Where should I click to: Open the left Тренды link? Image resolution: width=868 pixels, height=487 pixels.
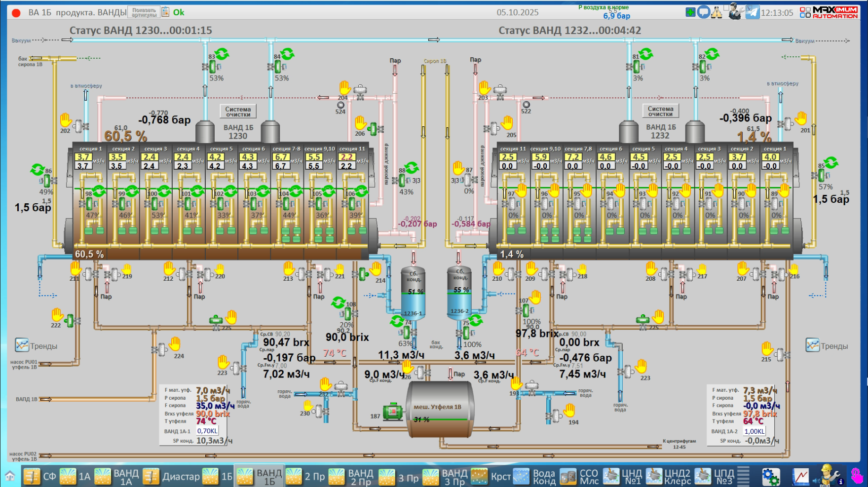point(37,346)
